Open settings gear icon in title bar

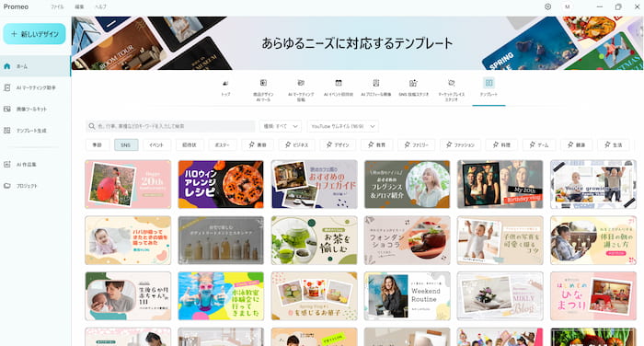548,7
